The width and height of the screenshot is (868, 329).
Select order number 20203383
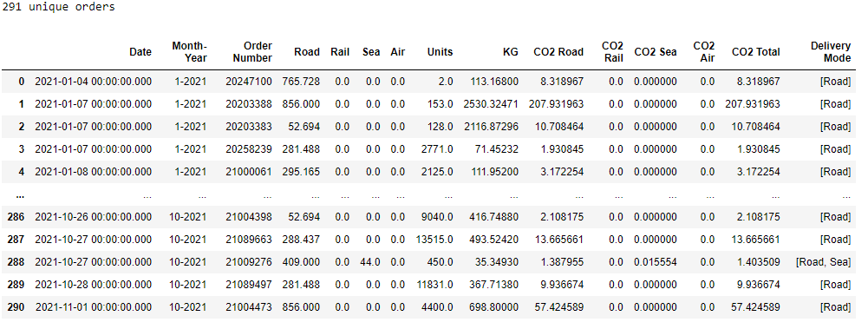click(249, 127)
